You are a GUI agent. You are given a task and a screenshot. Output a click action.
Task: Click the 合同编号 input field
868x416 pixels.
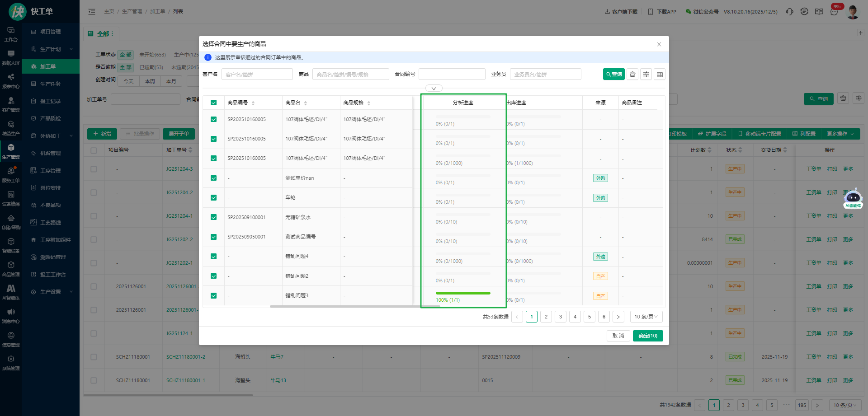click(x=452, y=75)
